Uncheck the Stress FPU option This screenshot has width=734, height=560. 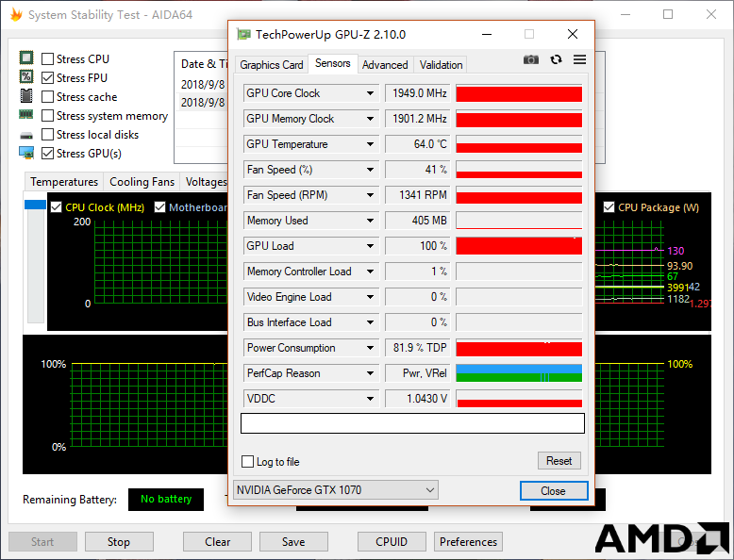tap(47, 77)
